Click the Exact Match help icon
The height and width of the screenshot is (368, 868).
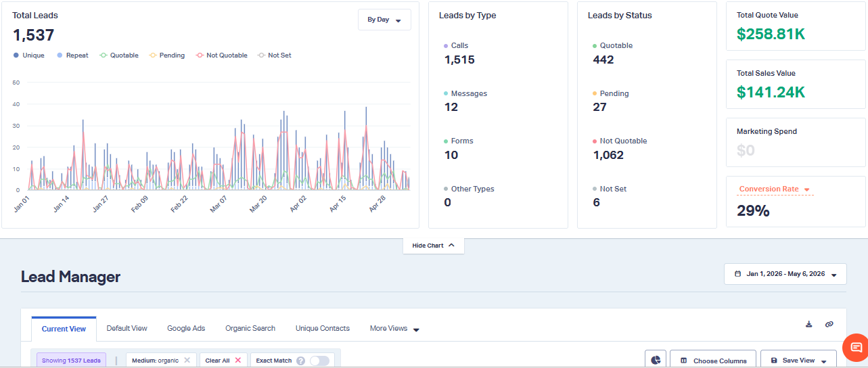click(300, 361)
